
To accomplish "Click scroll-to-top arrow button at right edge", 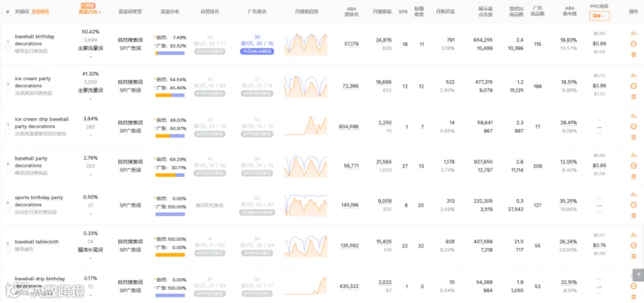I will pos(638,275).
